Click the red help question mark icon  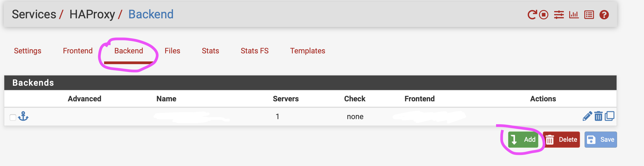point(604,15)
